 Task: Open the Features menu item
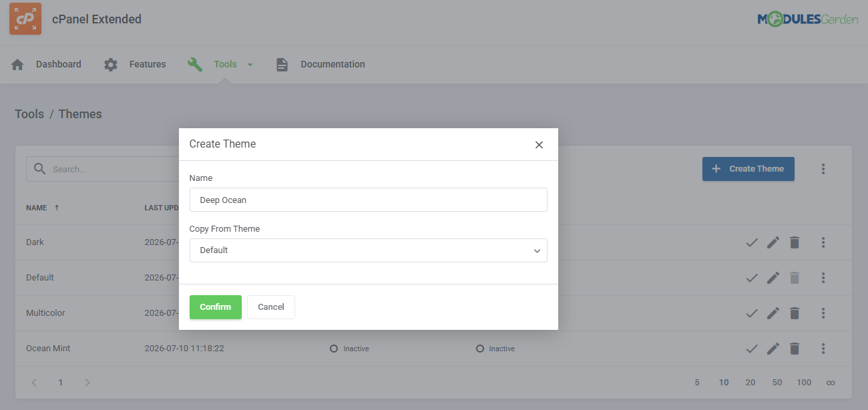tap(148, 65)
